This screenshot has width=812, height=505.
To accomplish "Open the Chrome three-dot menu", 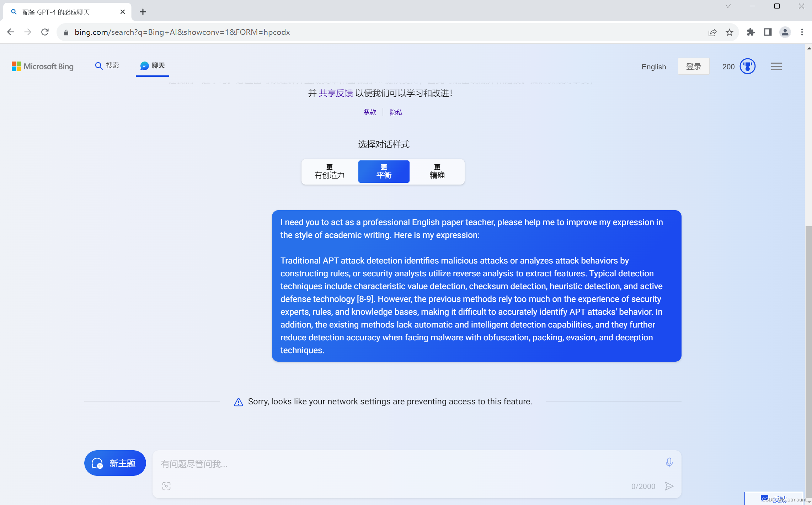I will tap(802, 32).
